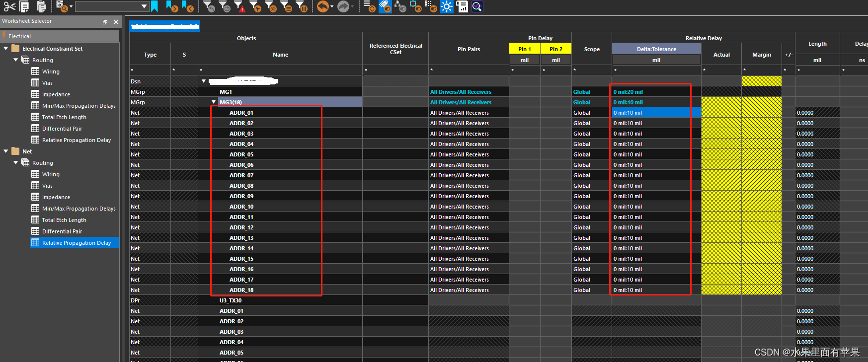This screenshot has width=868, height=362.
Task: Open the toolbar search combo box dropdown
Action: pyautogui.click(x=144, y=6)
